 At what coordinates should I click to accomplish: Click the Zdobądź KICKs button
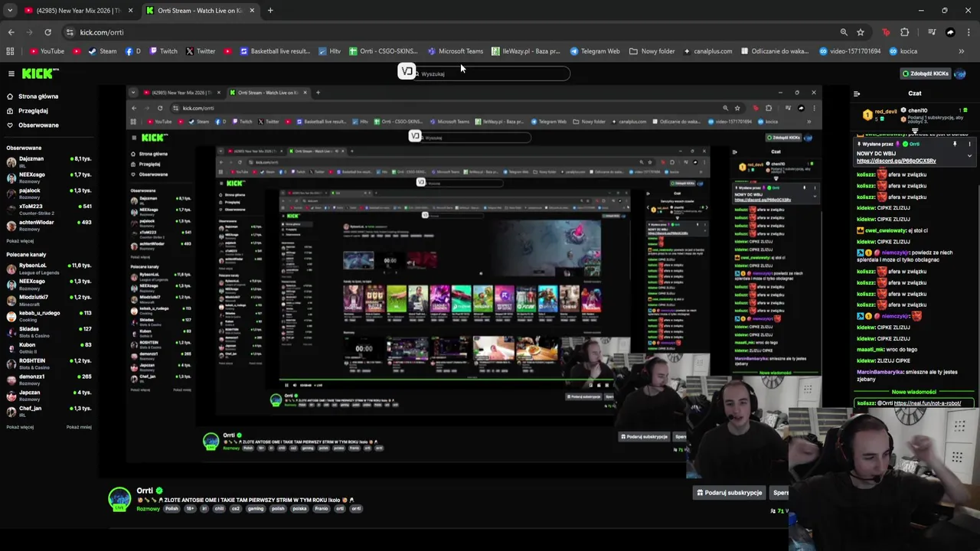click(926, 73)
